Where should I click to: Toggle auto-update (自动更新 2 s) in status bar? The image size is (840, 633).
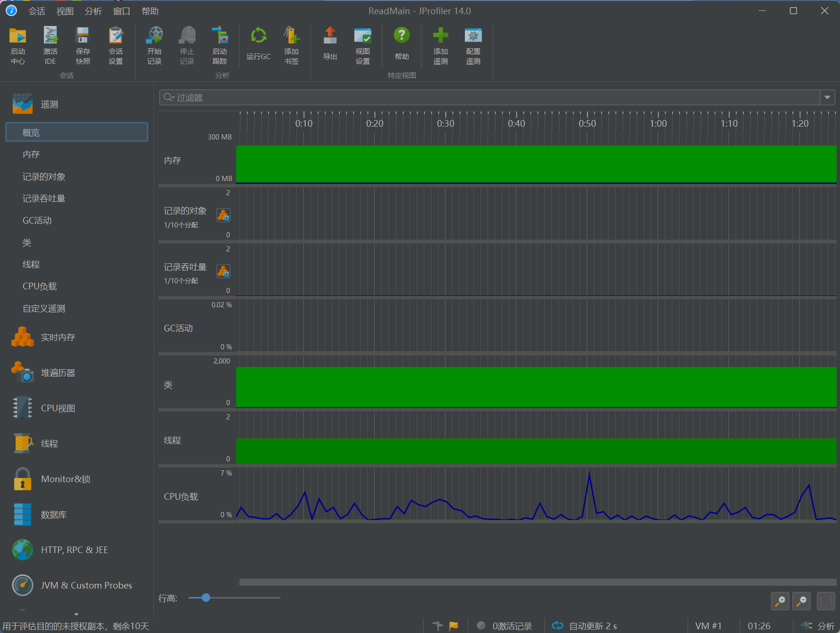[585, 625]
